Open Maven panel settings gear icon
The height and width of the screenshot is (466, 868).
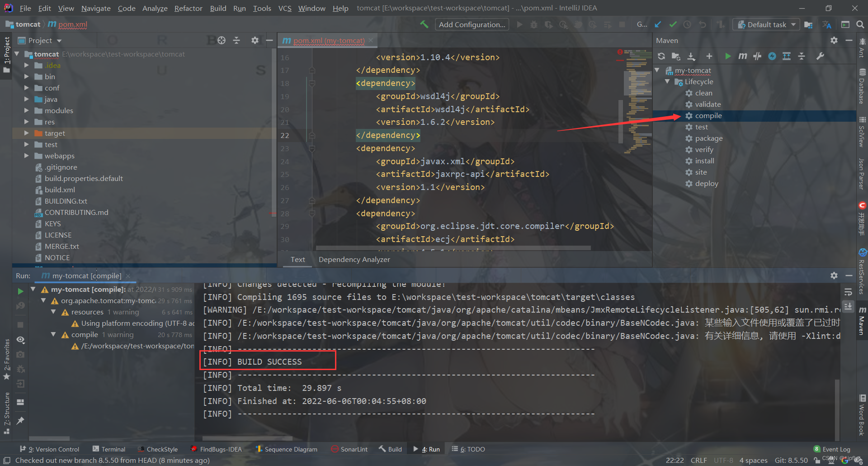click(x=834, y=40)
